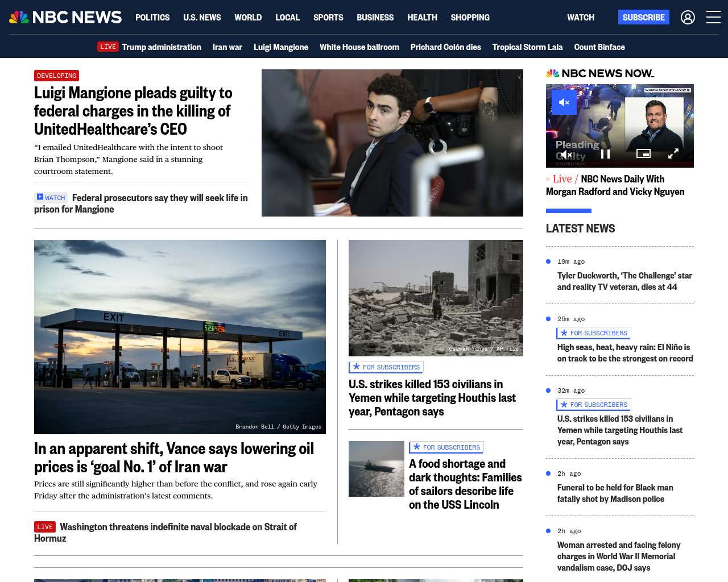Open the Yemen strikes story in Latest News

point(620,430)
